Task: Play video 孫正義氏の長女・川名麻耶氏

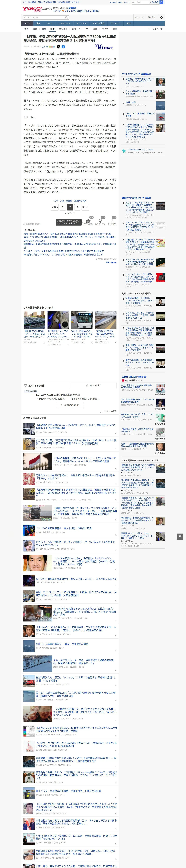Action: (x=160, y=301)
